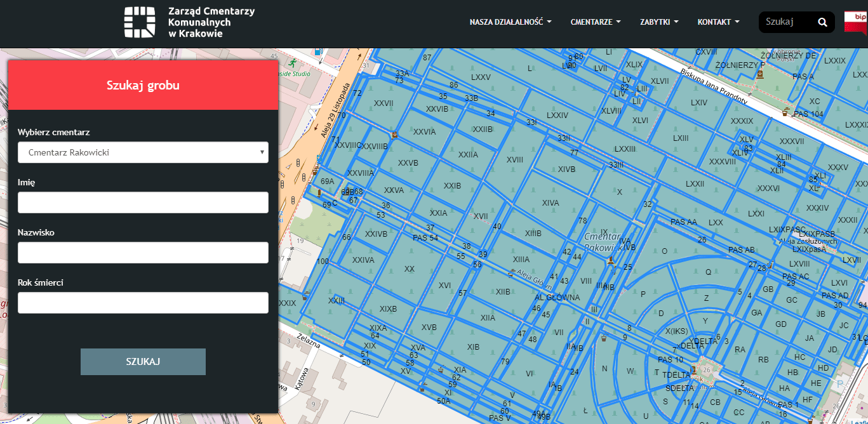Click bench icon on Aleja Główna path
Image resolution: width=868 pixels, height=424 pixels.
tap(510, 273)
